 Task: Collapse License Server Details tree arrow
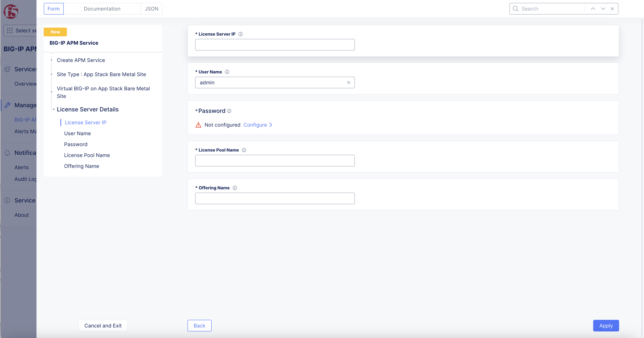(x=54, y=109)
